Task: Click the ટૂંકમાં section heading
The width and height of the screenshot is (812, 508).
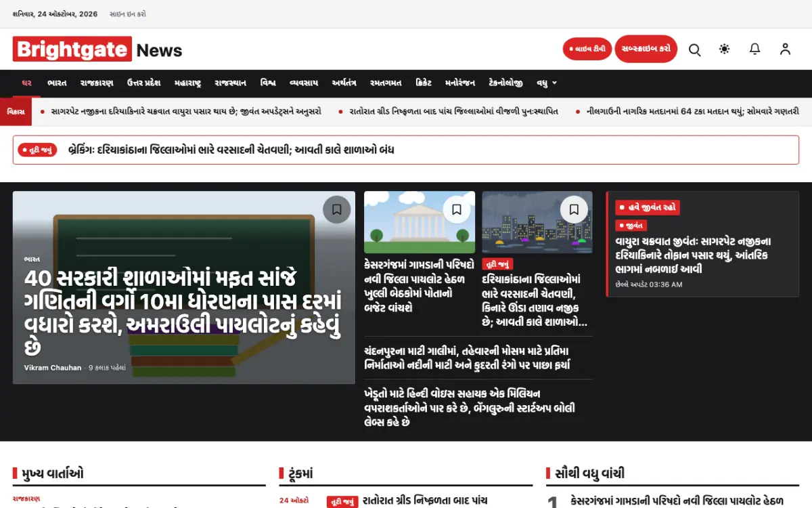Action: point(300,473)
